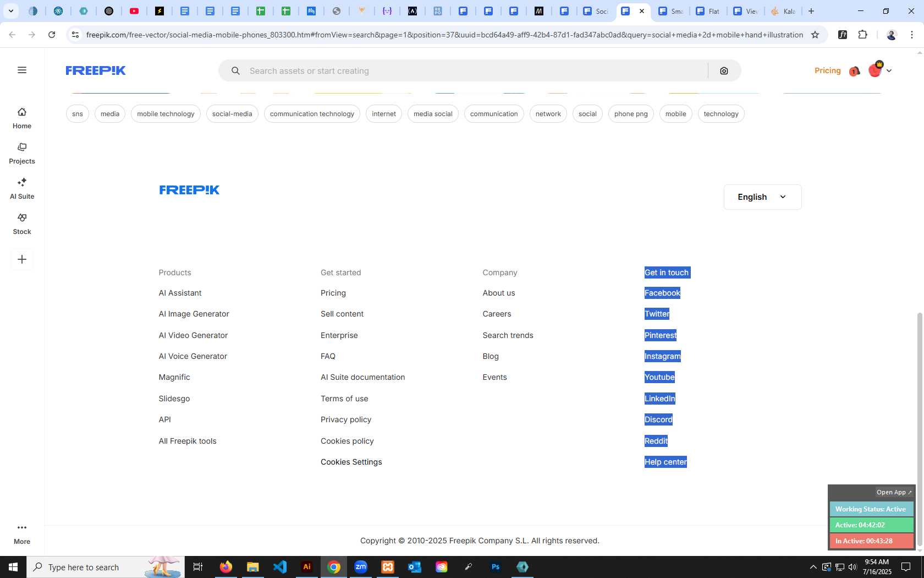Select the 'mobile technology' tag
The height and width of the screenshot is (578, 924).
pyautogui.click(x=166, y=114)
